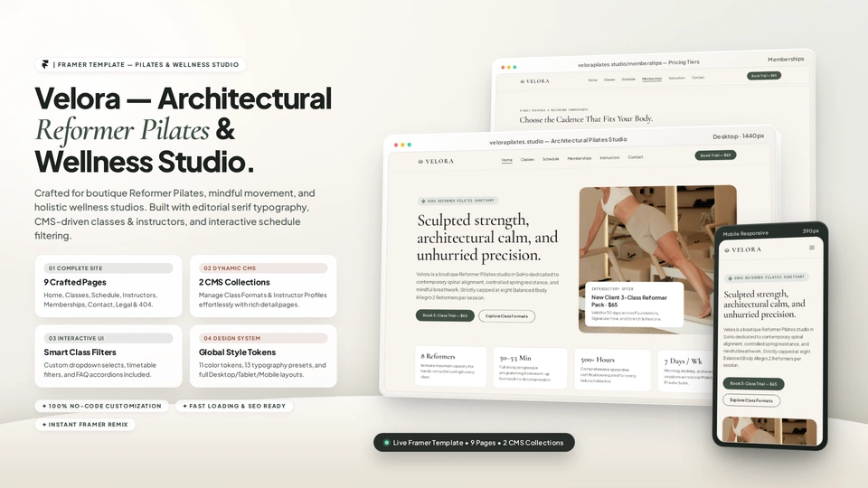Click the velorapilates.studio address bar in front window
This screenshot has height=488, width=868.
pos(558,141)
